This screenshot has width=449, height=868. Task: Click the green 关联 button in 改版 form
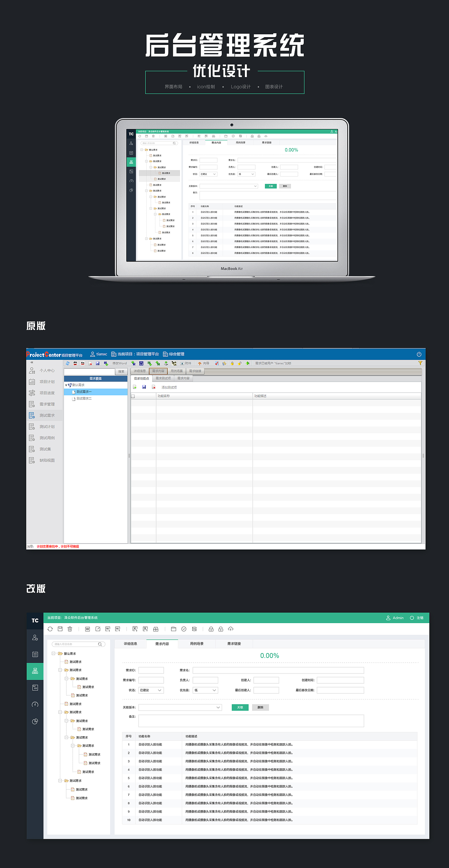coord(240,707)
